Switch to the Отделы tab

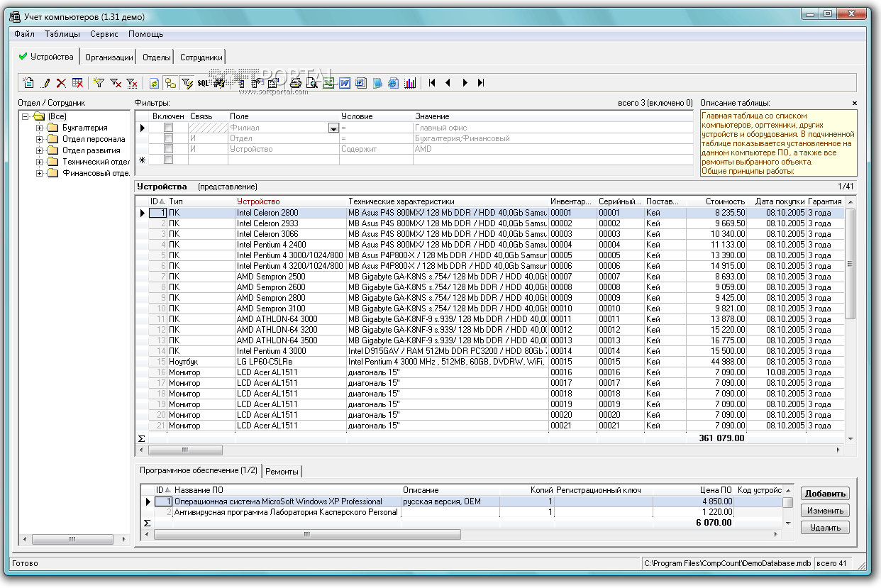(156, 57)
